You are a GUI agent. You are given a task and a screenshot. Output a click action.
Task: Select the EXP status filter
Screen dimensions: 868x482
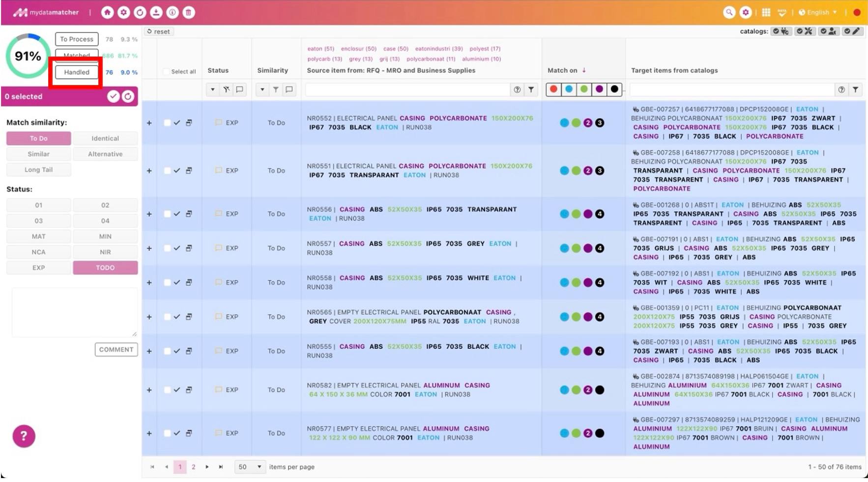[38, 268]
